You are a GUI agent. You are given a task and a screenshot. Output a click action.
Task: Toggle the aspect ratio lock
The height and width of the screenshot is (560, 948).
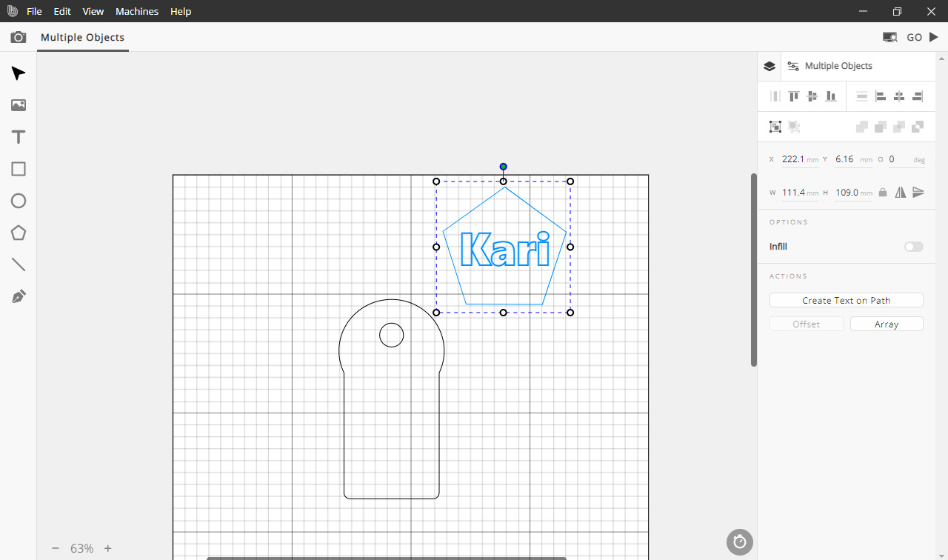[882, 193]
